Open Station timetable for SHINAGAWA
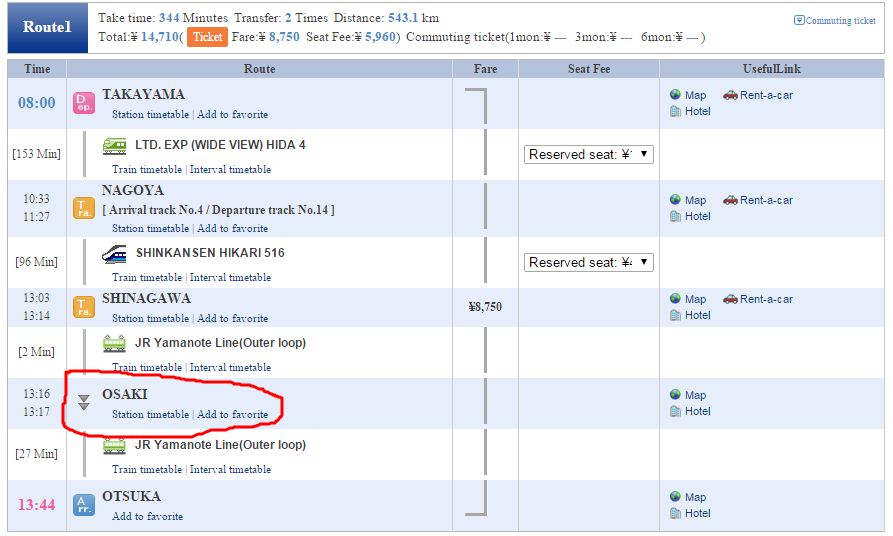Viewport: 893px width, 536px height. point(150,318)
